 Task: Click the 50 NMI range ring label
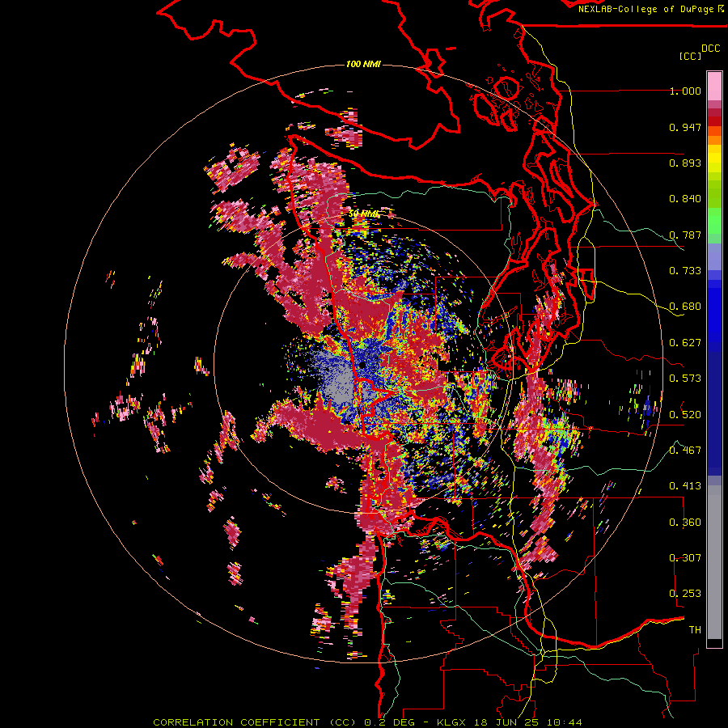coord(364,214)
